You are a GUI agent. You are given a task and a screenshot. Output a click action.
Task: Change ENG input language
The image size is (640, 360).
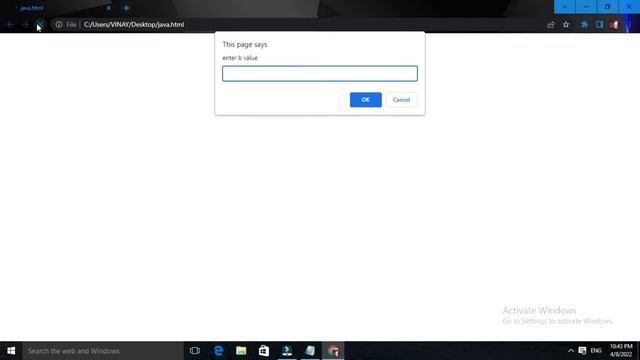[596, 351]
